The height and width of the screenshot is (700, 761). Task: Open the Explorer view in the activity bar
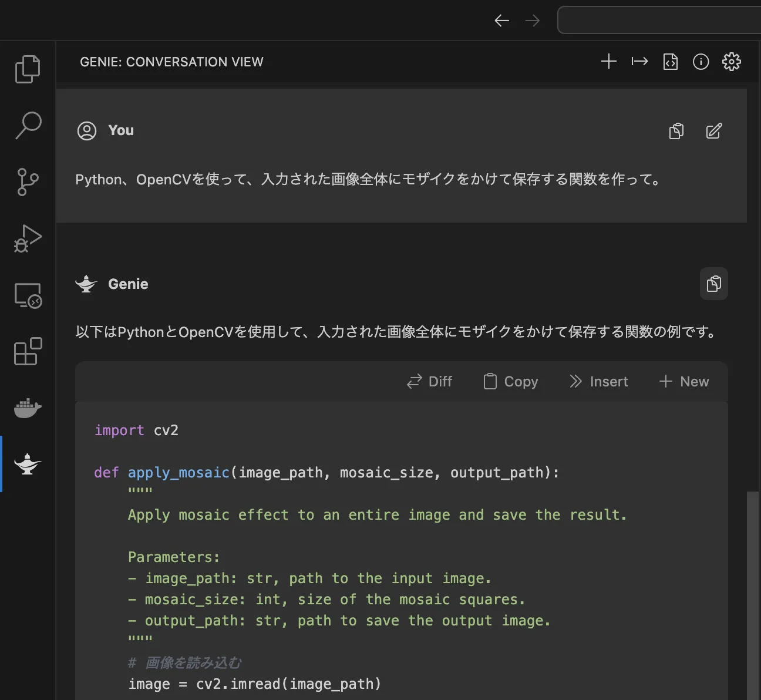[27, 69]
